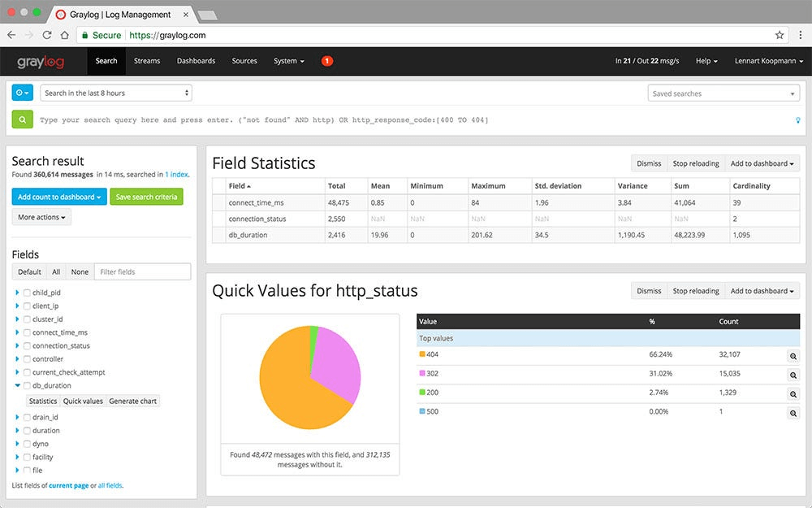
Task: Click the green search execute icon
Action: click(22, 119)
